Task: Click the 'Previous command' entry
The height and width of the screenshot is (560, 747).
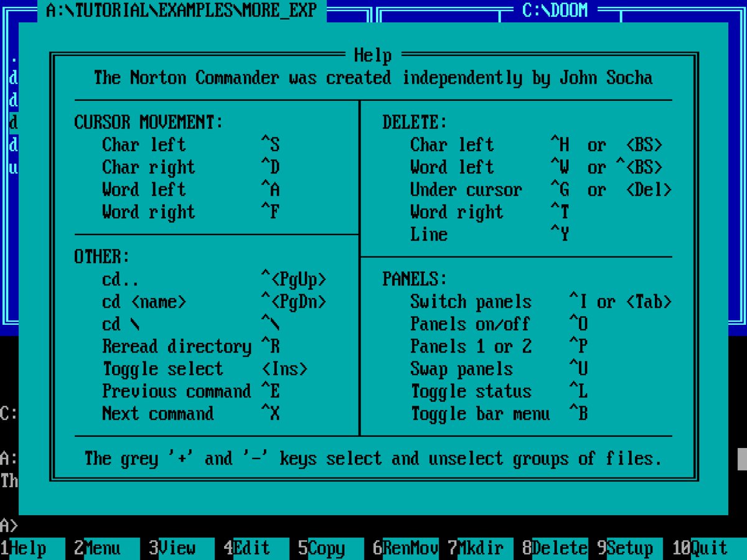Action: coord(177,391)
